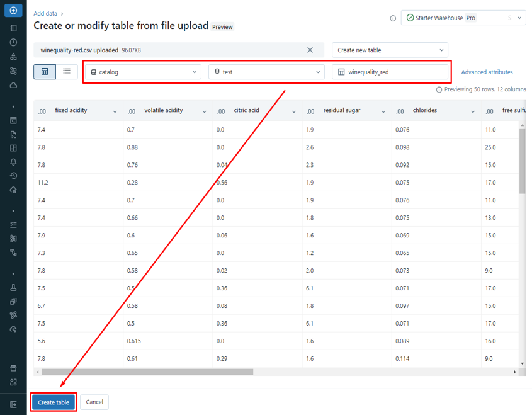Open SQL Editor icon in sidebar
532x415 pixels.
(x=13, y=120)
